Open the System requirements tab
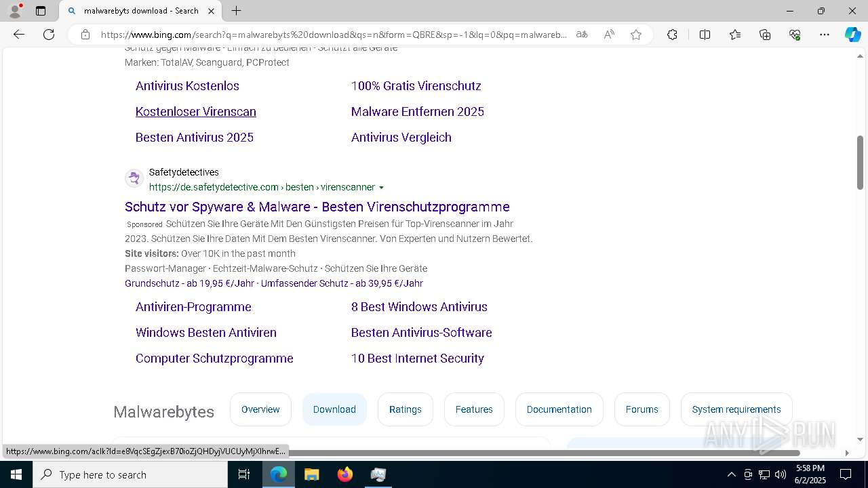Screen dimensions: 868x488 (x=736, y=409)
